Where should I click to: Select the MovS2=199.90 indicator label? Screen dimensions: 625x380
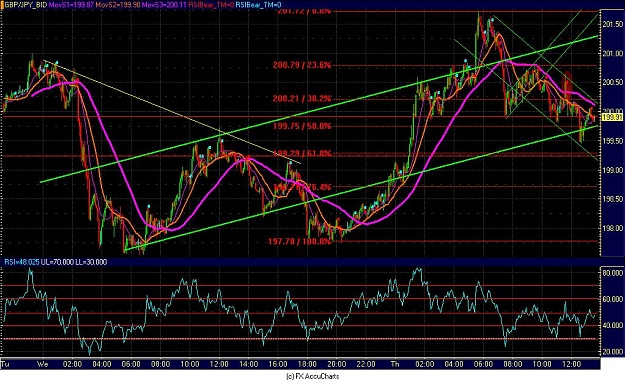[118, 5]
